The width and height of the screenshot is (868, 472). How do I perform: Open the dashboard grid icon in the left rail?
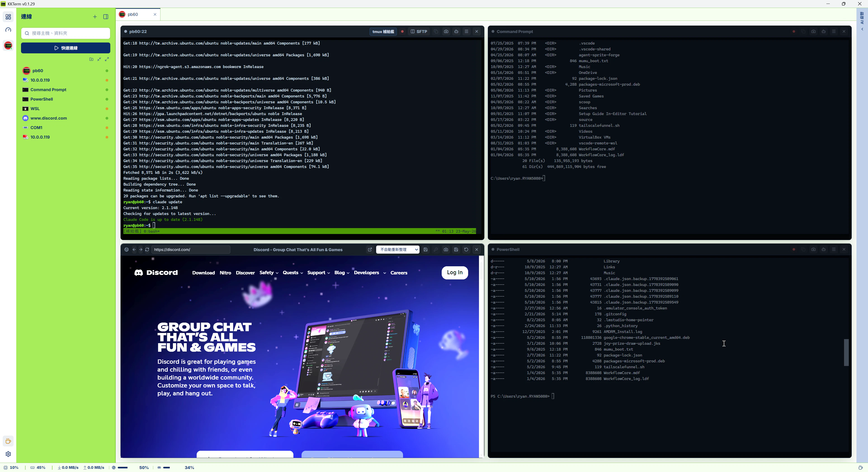[8, 17]
